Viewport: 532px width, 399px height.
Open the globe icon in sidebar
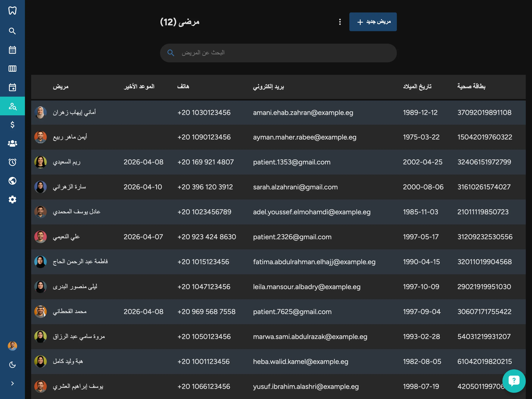[x=12, y=181]
